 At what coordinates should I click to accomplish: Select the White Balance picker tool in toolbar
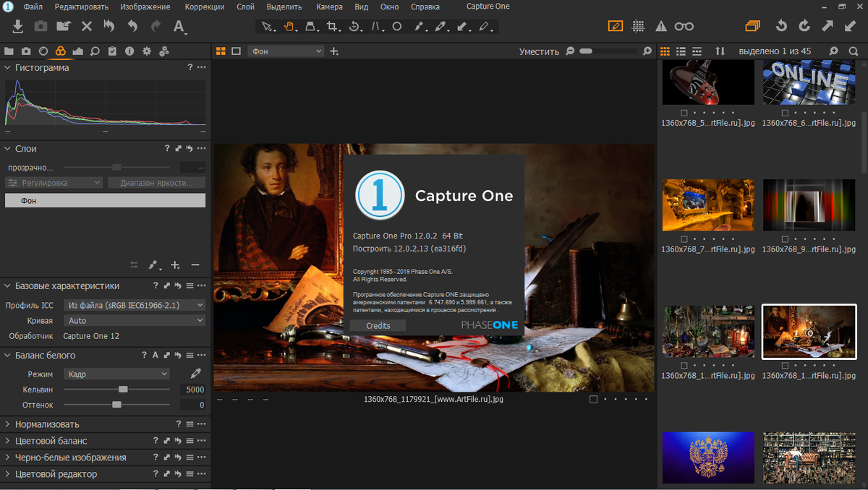[x=441, y=27]
